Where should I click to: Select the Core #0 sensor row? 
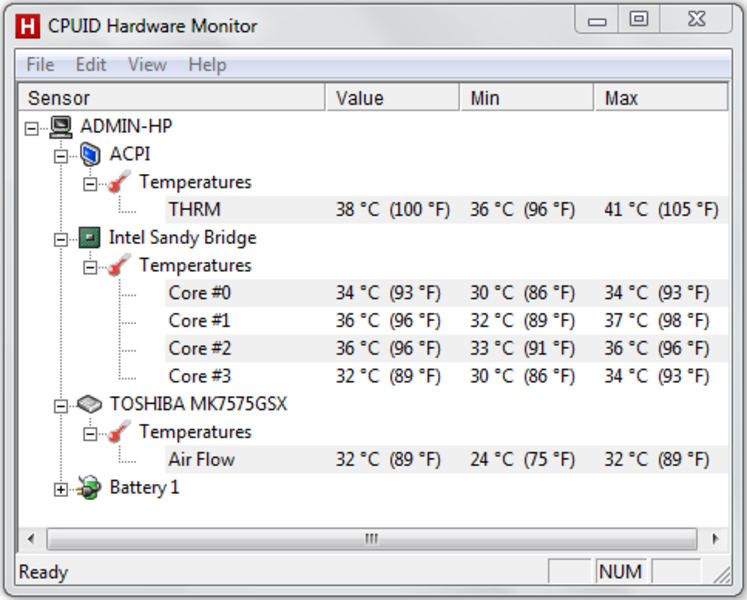(446, 293)
